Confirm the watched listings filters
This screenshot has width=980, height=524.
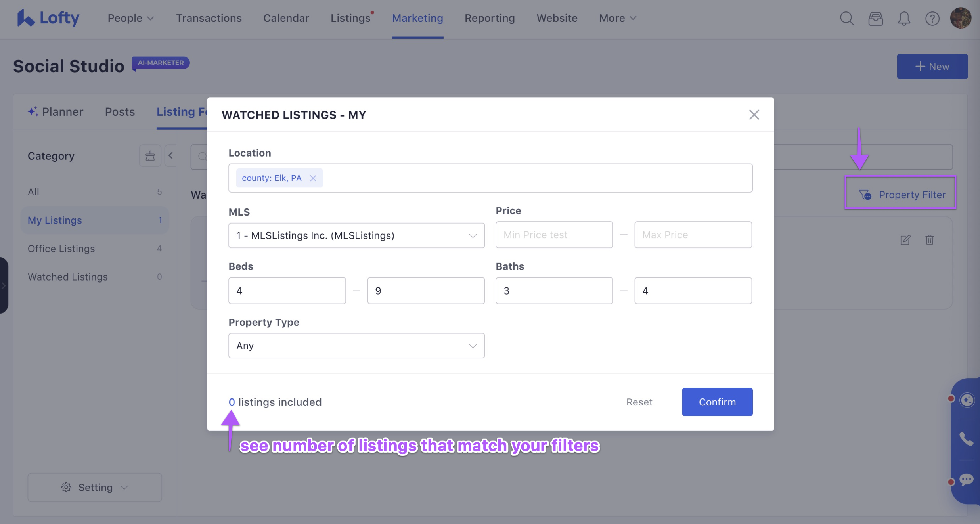tap(717, 402)
